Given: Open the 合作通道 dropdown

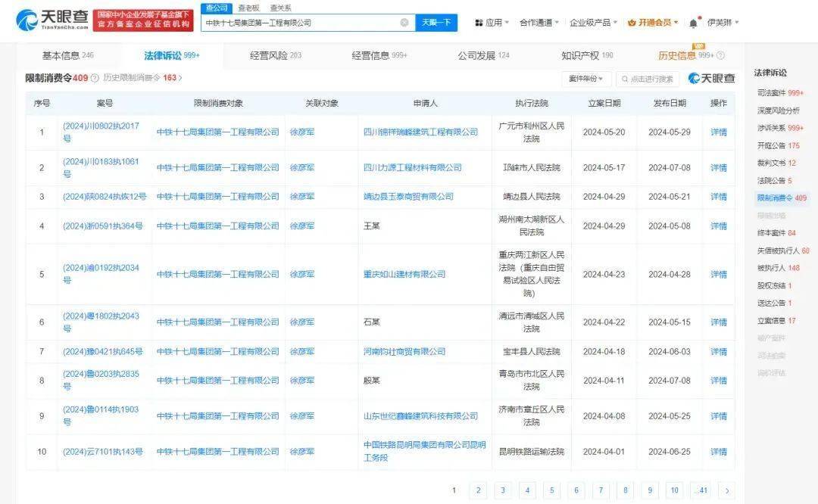Looking at the screenshot, I should tap(539, 23).
